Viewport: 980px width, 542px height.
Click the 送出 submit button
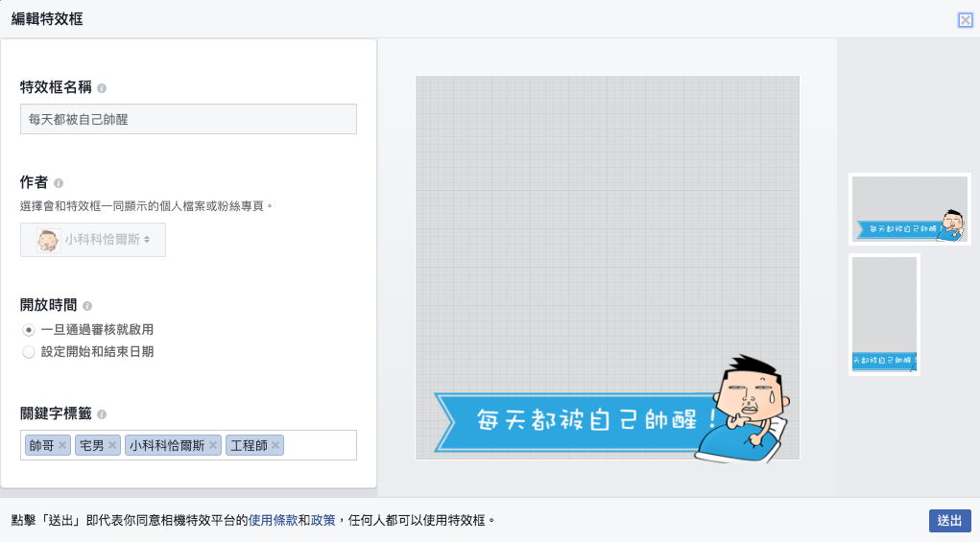[950, 521]
